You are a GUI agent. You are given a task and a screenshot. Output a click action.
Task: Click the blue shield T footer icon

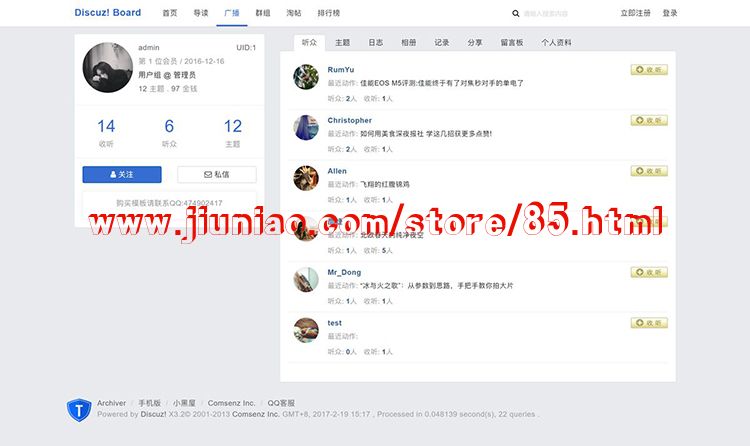tap(79, 410)
